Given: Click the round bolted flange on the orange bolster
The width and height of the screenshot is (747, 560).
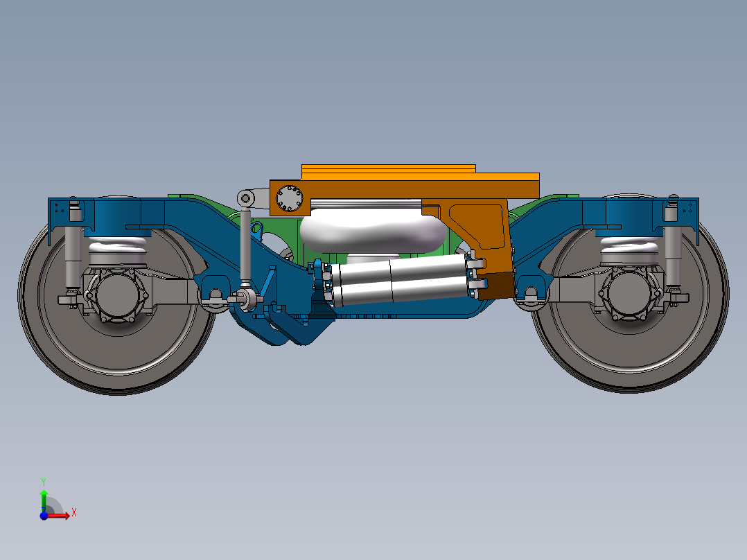Looking at the screenshot, I should pos(290,198).
